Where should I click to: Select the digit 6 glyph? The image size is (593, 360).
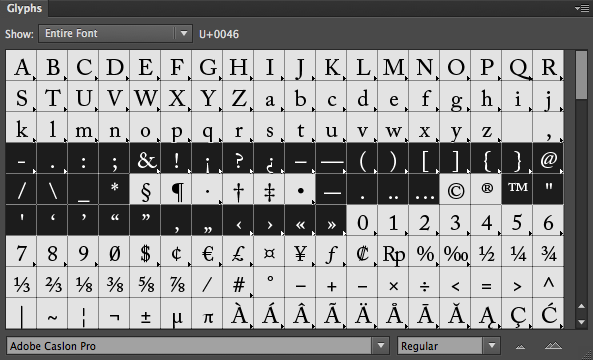pyautogui.click(x=548, y=220)
